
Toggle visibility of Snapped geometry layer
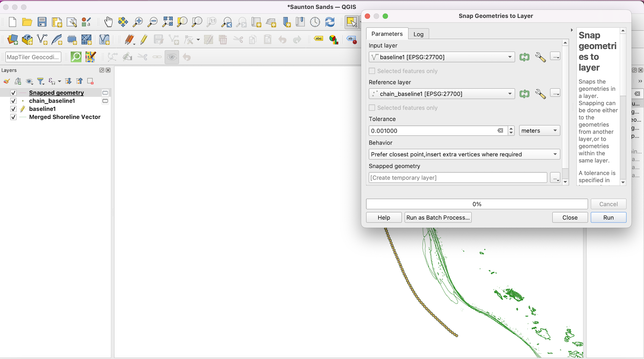(13, 93)
